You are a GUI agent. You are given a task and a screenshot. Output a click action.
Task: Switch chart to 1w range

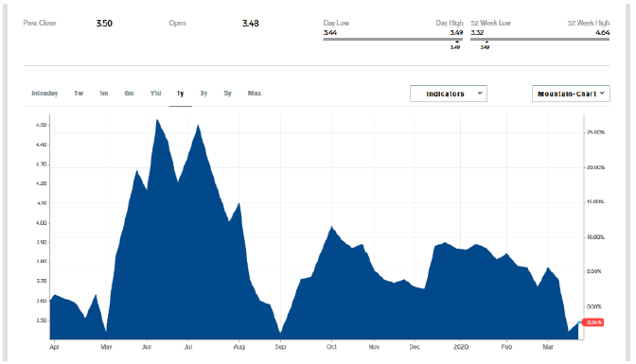point(79,94)
